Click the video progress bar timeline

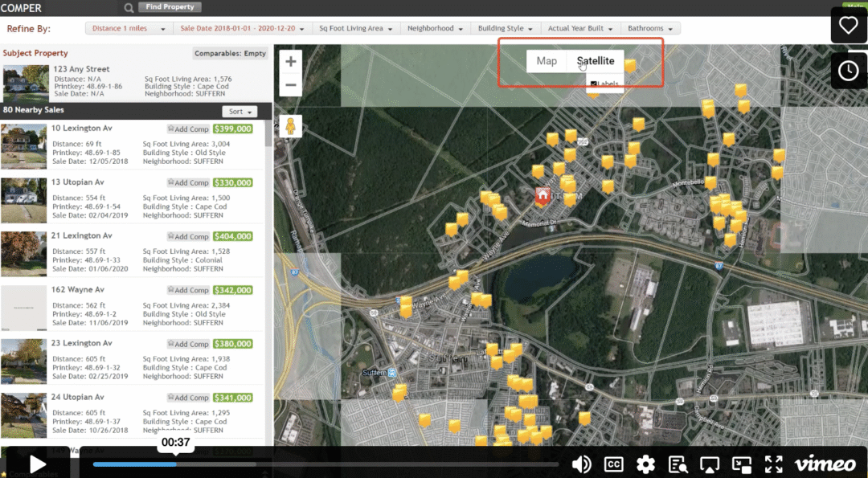321,464
